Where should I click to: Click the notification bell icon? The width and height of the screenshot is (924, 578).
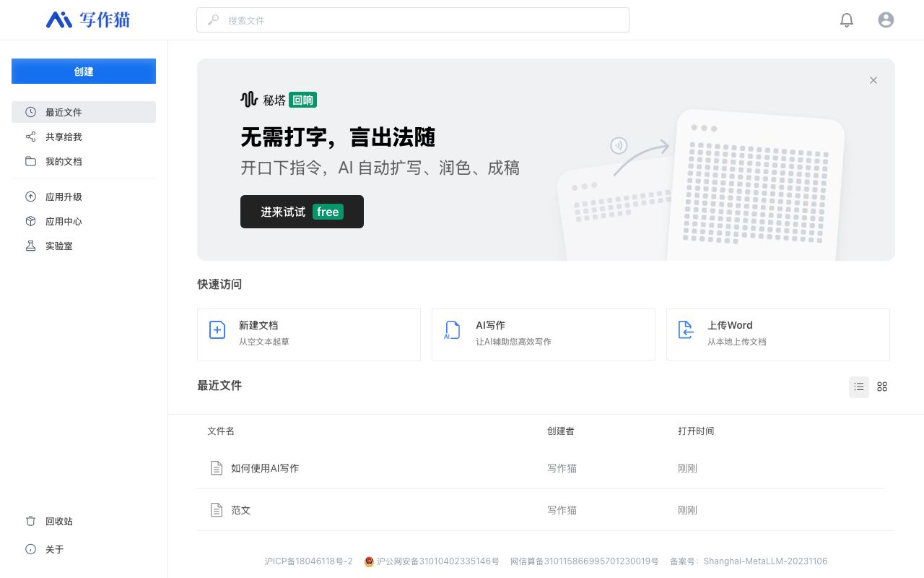point(847,20)
